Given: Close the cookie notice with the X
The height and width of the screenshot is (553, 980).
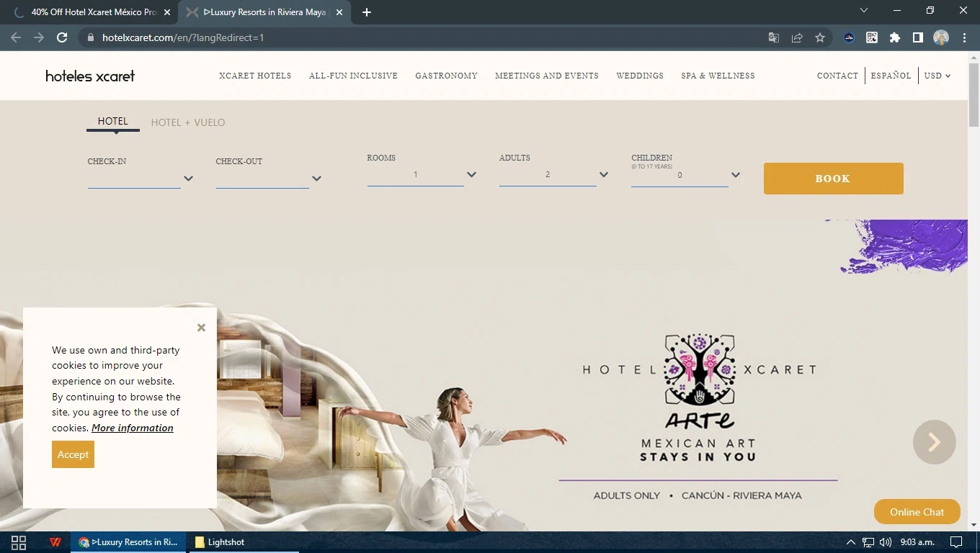Looking at the screenshot, I should pyautogui.click(x=201, y=328).
